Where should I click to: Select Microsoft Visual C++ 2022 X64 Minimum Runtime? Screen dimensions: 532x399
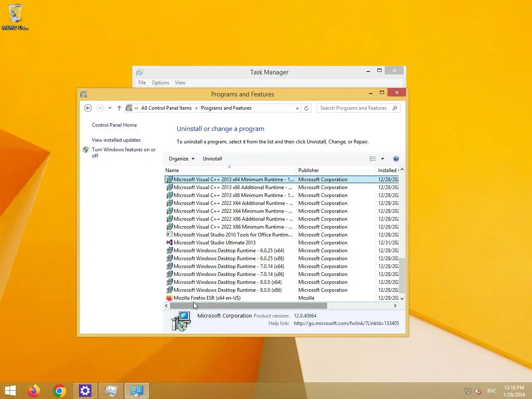(282, 211)
